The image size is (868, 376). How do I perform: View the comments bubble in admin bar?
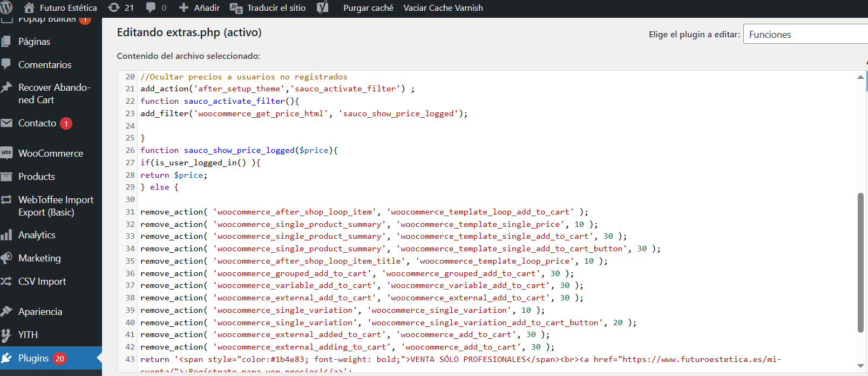[151, 8]
